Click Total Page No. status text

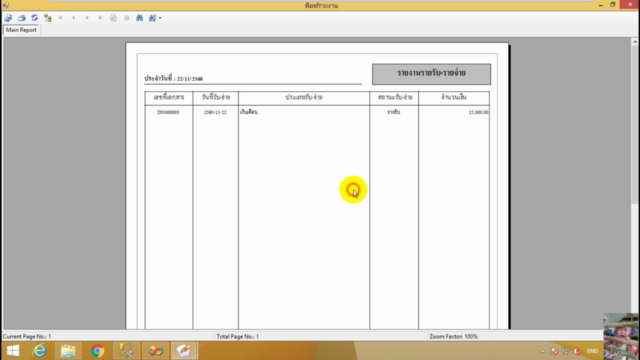(x=238, y=336)
